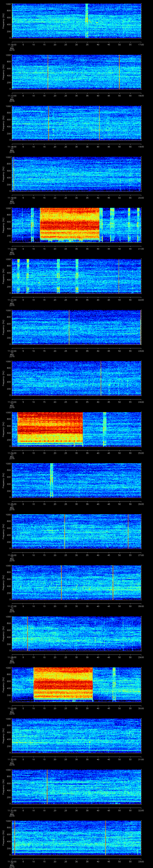Click 'Frequency (Hz)' axis label of 11:23 panel
Viewport: 153px width, 868px height.
[3, 378]
